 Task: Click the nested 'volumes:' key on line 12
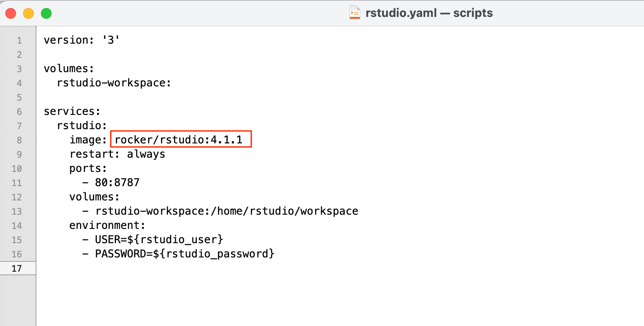click(x=95, y=197)
